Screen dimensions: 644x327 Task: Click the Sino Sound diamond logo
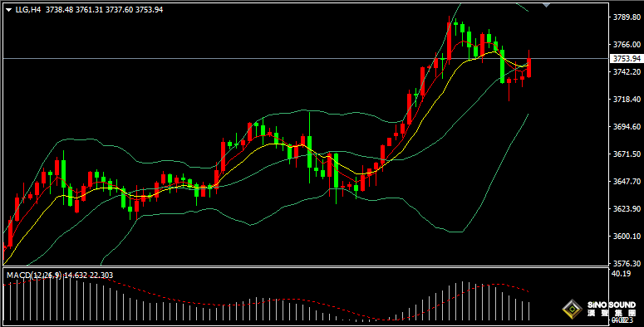pos(573,309)
